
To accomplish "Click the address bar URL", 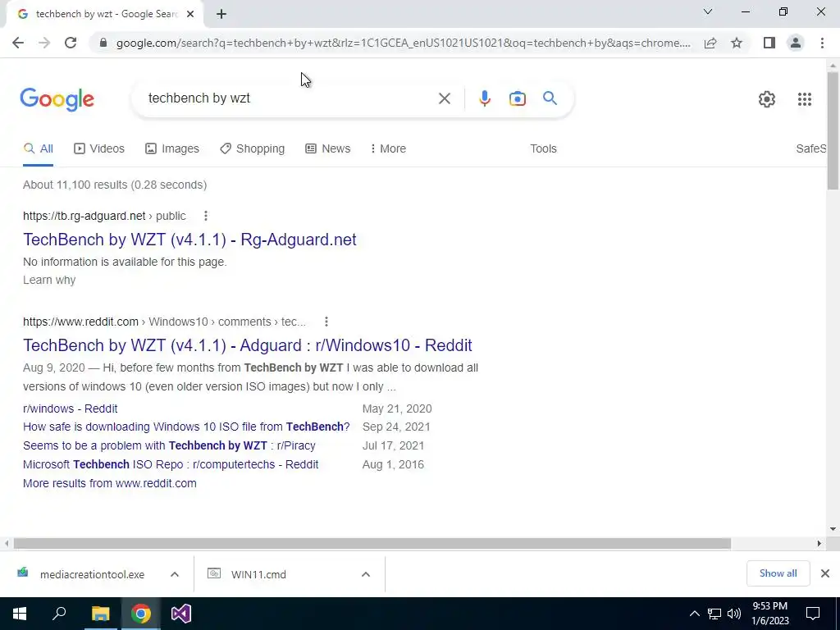I will point(403,43).
